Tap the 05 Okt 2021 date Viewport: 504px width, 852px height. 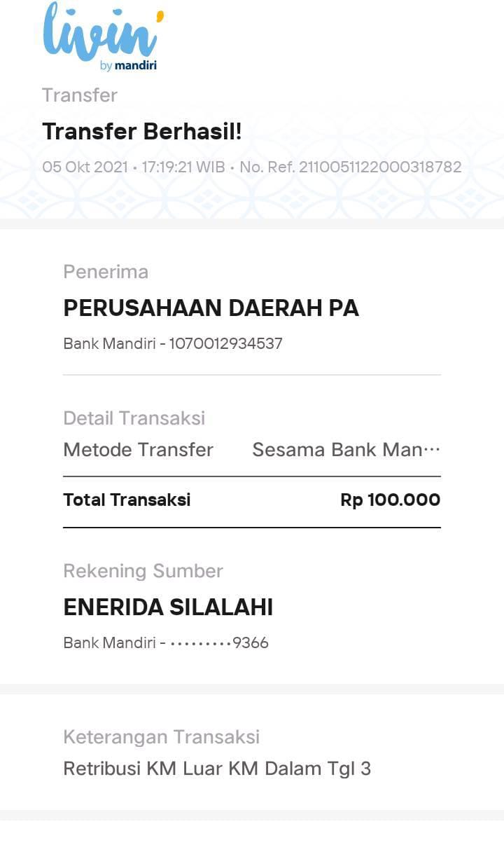(85, 167)
